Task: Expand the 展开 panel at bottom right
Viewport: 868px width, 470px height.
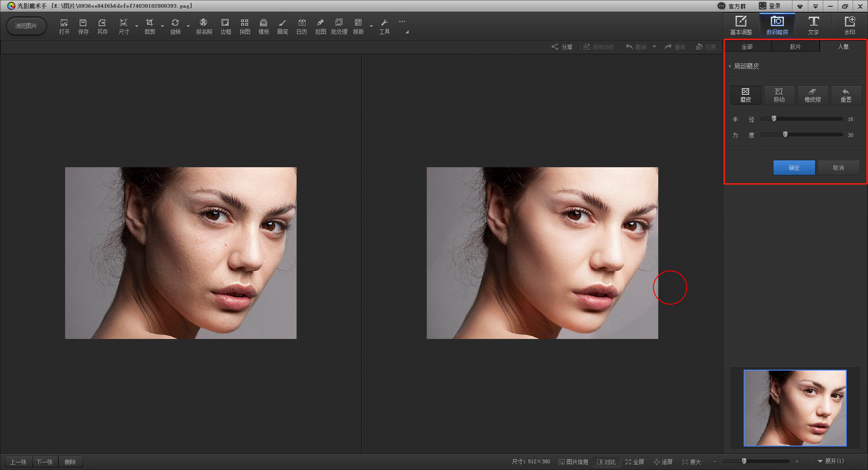Action: [x=830, y=461]
